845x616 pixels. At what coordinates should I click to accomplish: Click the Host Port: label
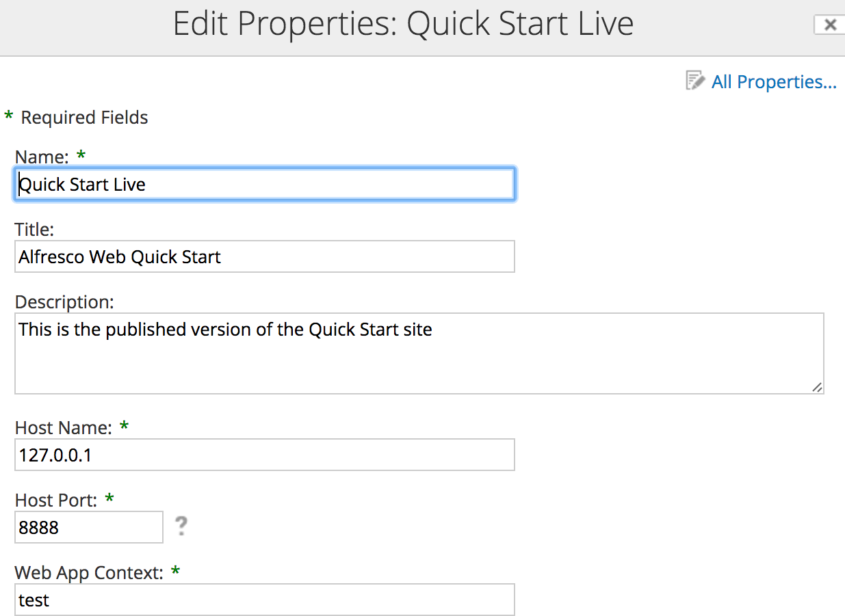pos(56,500)
